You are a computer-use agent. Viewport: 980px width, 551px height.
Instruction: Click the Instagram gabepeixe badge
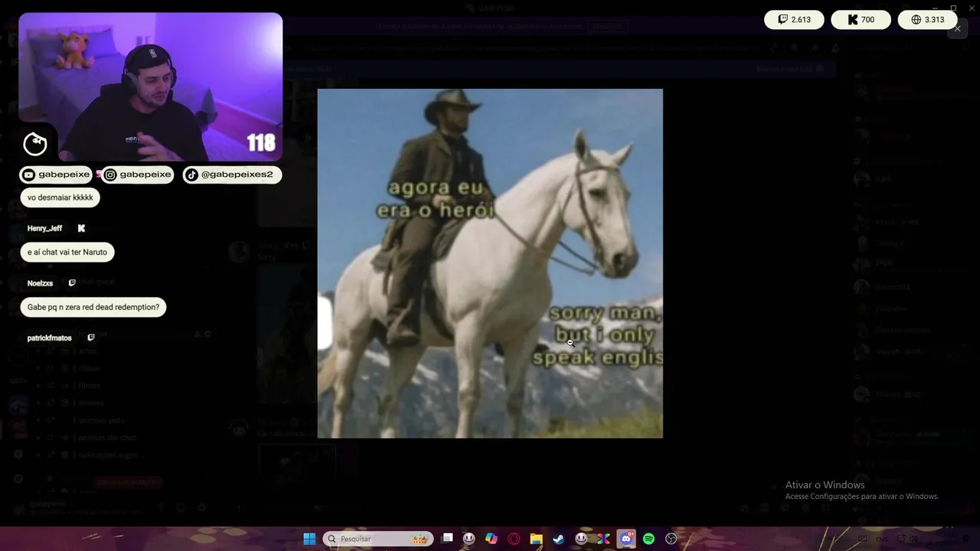click(138, 174)
